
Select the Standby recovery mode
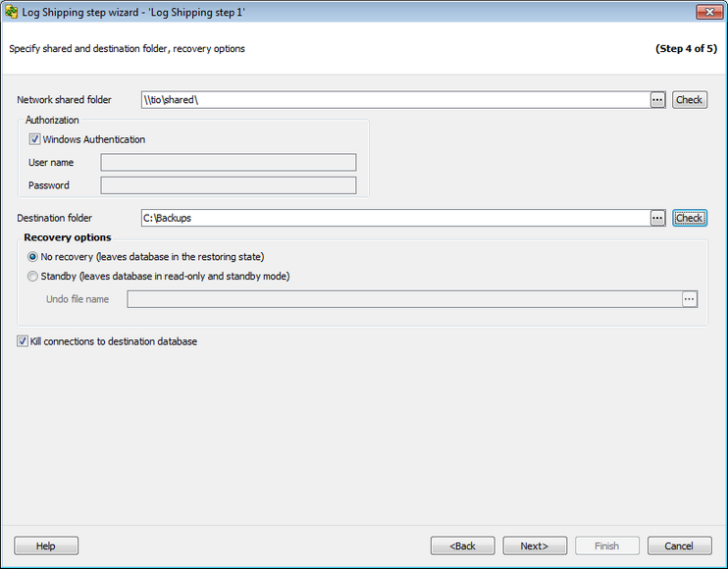pyautogui.click(x=33, y=277)
